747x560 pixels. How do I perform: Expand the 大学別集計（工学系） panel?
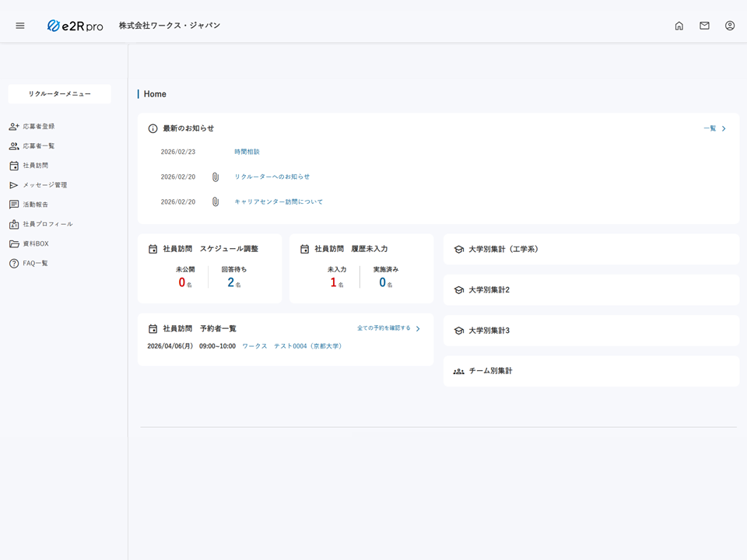(503, 250)
